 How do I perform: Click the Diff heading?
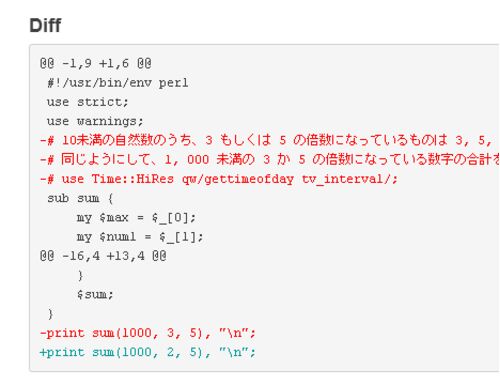click(x=45, y=25)
